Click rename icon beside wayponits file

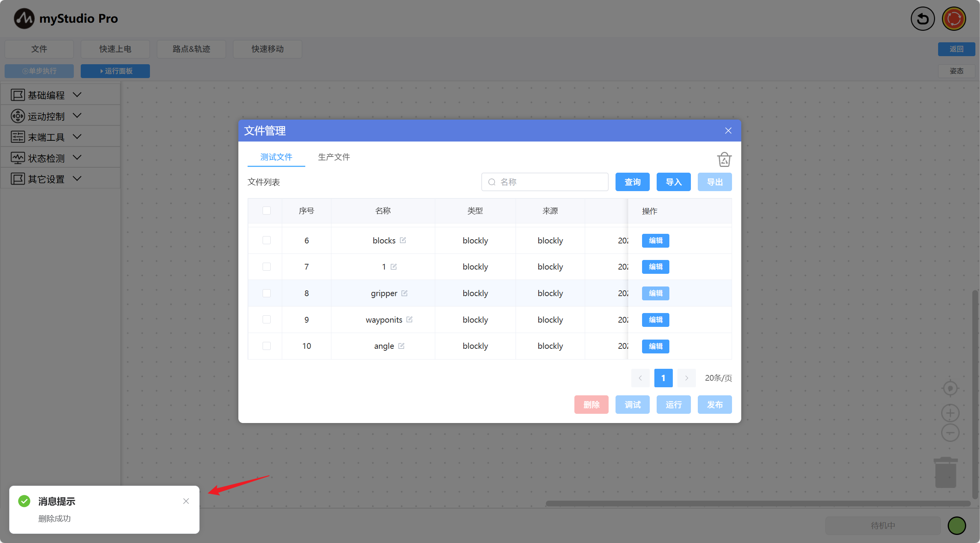coord(409,319)
